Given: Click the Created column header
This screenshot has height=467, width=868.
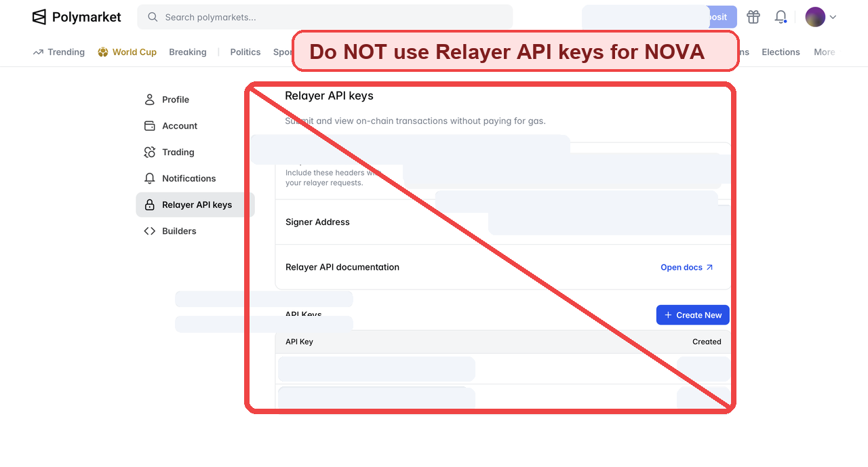Looking at the screenshot, I should click(707, 342).
